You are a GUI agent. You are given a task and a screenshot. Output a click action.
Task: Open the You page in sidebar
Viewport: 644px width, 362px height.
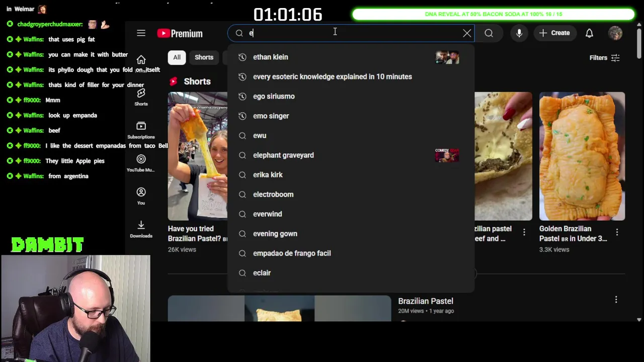coord(141,196)
